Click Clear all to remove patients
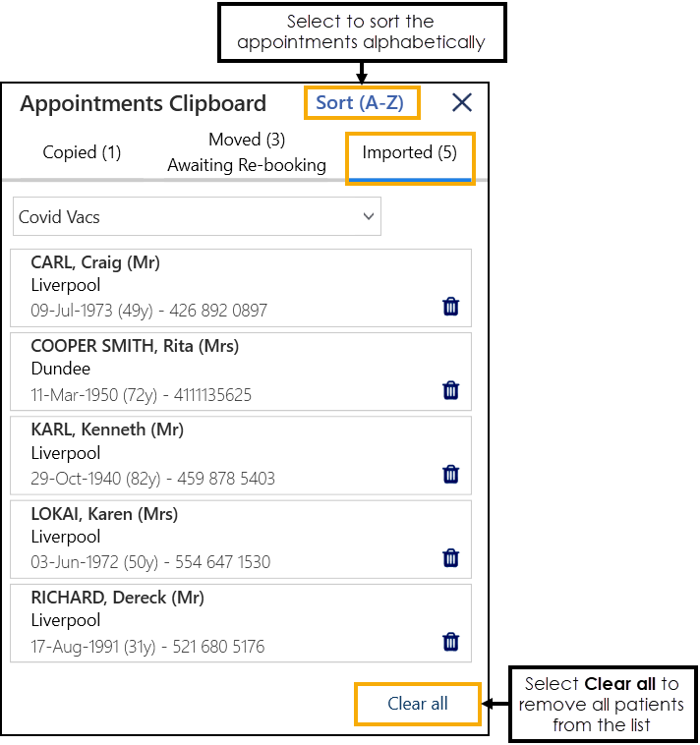Image resolution: width=700 pixels, height=745 pixels. pos(418,703)
